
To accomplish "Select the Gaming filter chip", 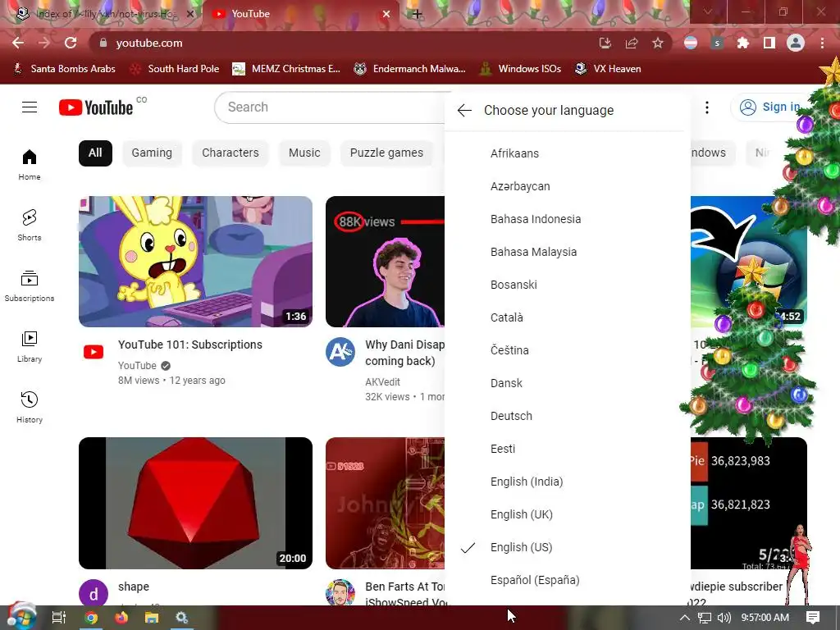I will point(152,153).
